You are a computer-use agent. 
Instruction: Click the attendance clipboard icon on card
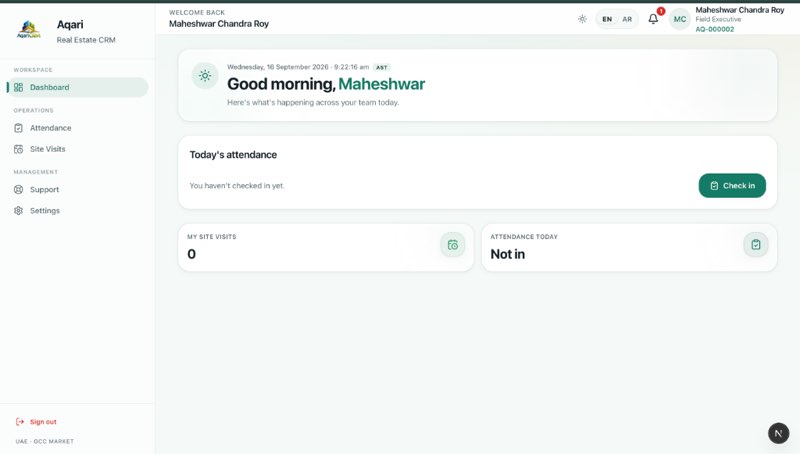(756, 245)
